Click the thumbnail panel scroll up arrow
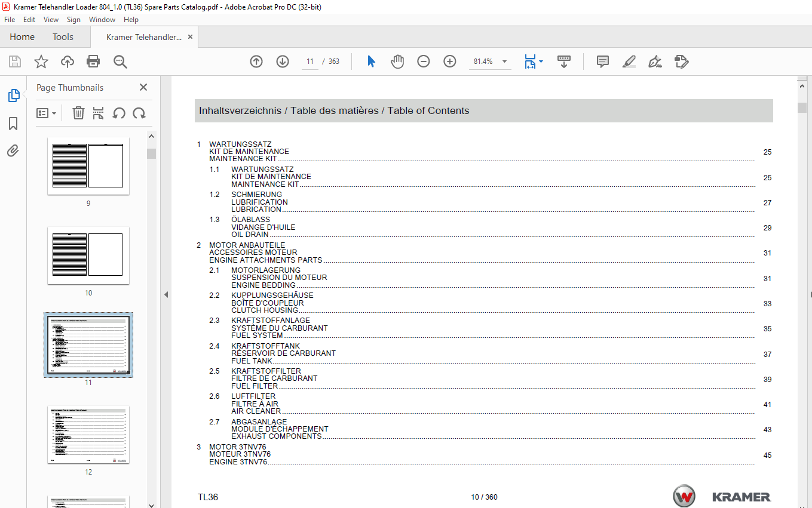The width and height of the screenshot is (812, 508). tap(152, 136)
